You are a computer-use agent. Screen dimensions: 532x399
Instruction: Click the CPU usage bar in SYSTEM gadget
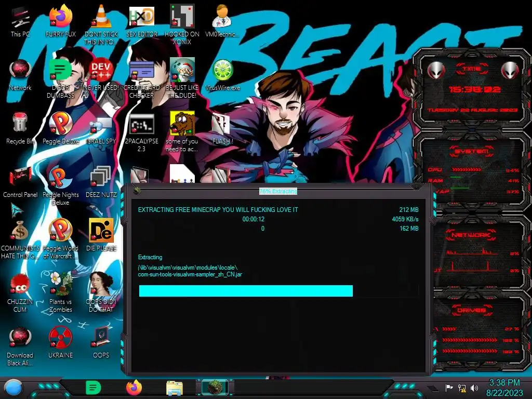467,170
